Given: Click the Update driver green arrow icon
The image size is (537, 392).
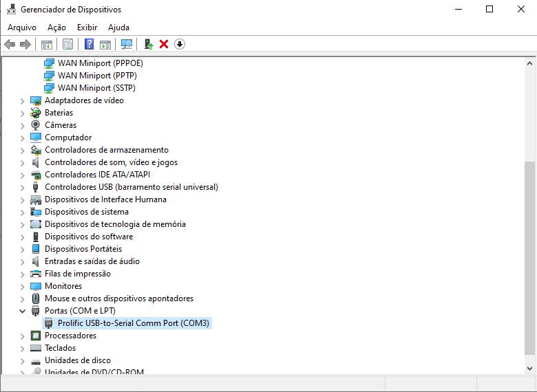Looking at the screenshot, I should [148, 44].
